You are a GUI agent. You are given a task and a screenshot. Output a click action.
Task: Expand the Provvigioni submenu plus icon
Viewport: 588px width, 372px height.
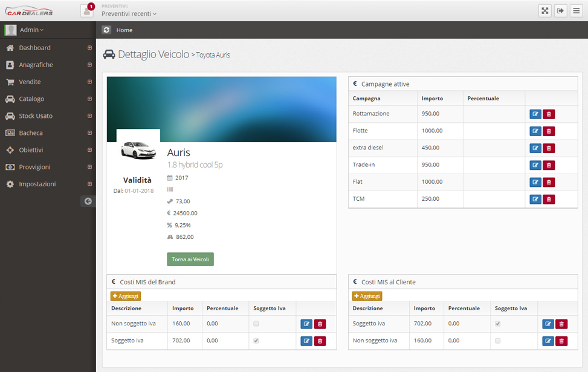89,167
